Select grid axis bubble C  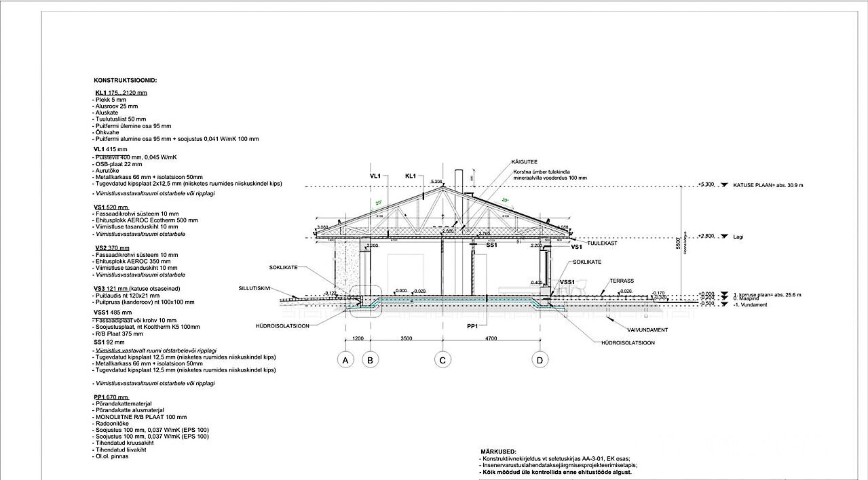click(x=443, y=360)
